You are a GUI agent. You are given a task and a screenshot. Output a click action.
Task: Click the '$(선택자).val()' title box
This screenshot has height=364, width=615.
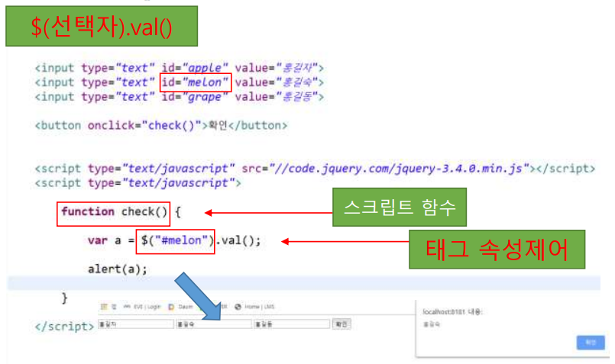click(102, 26)
